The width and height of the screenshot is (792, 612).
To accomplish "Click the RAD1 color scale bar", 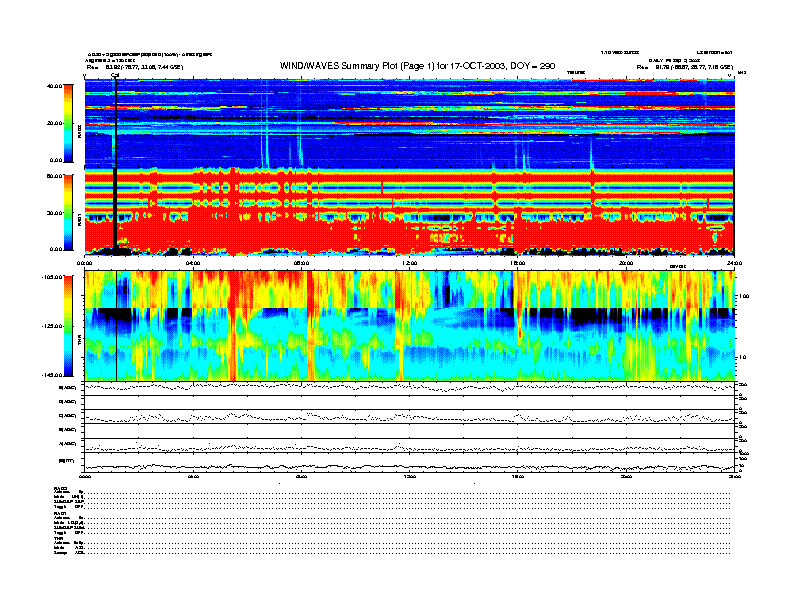I will [68, 213].
